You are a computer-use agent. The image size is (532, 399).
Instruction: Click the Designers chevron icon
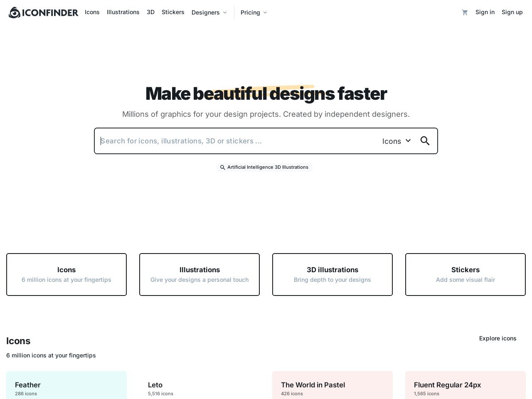[x=225, y=12]
